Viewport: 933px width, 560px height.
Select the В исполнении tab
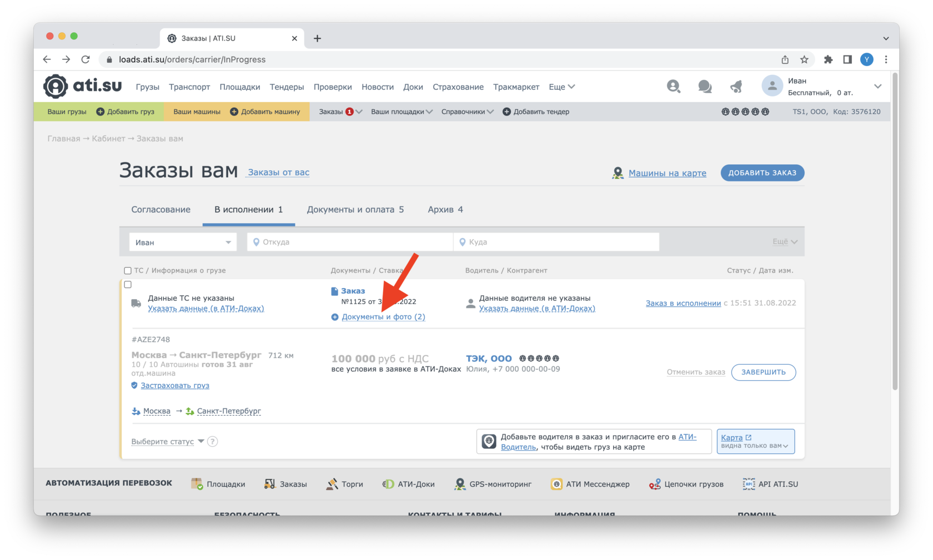click(249, 210)
